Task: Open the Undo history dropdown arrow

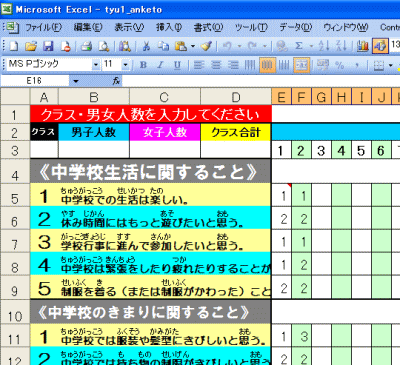Action: (239, 46)
